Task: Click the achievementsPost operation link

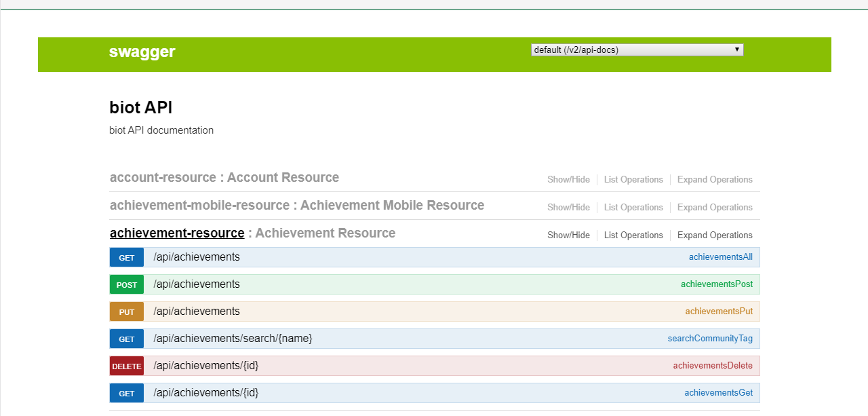Action: 717,284
